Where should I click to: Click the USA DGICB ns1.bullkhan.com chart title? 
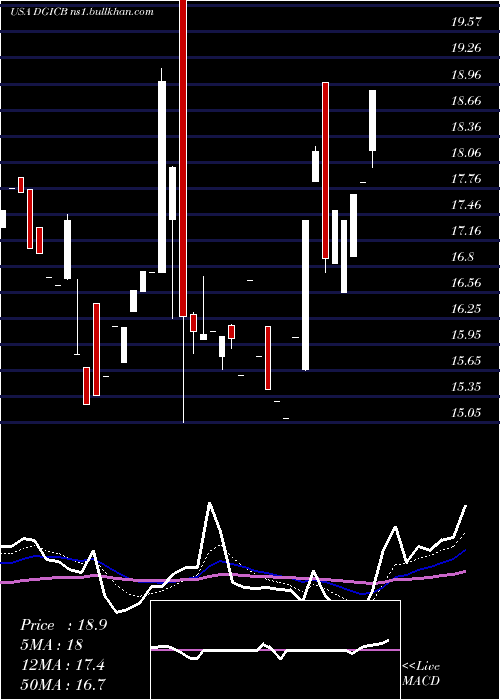pyautogui.click(x=82, y=12)
